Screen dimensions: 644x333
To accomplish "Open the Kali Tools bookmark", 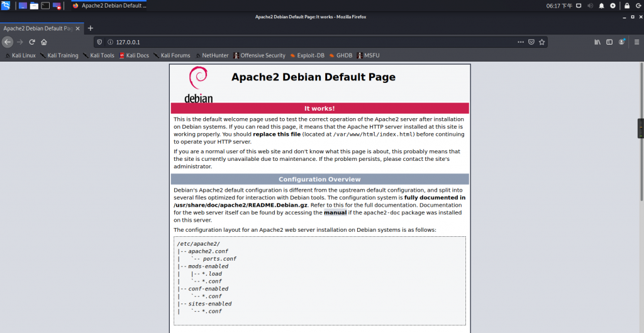I will (99, 55).
